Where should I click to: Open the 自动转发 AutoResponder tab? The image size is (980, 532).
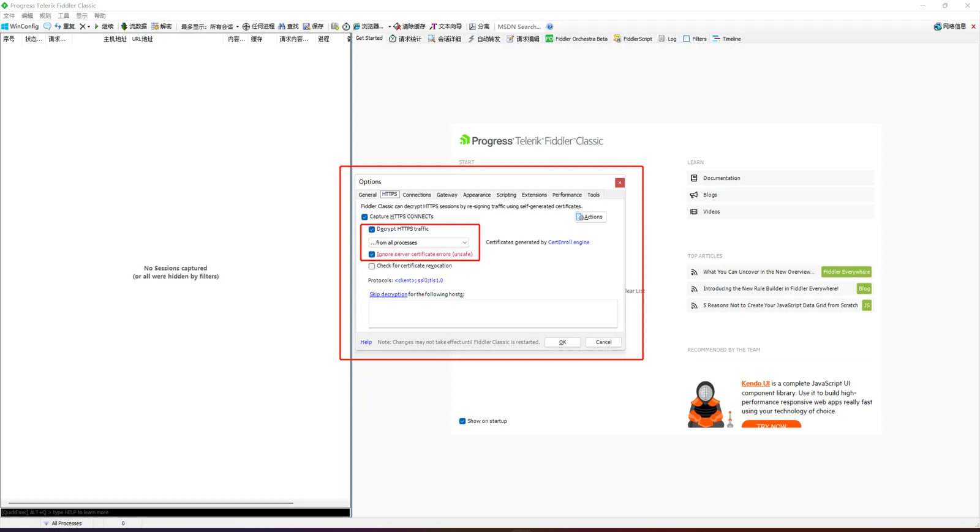tap(484, 39)
